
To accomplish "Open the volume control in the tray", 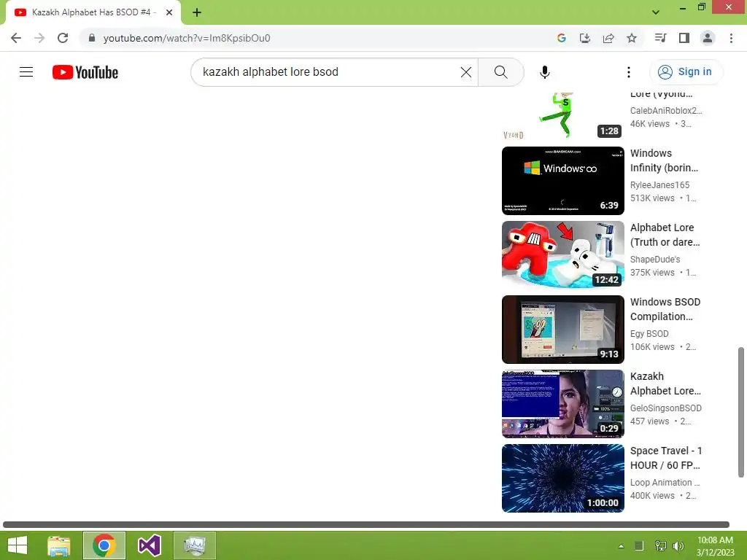I will (x=678, y=545).
